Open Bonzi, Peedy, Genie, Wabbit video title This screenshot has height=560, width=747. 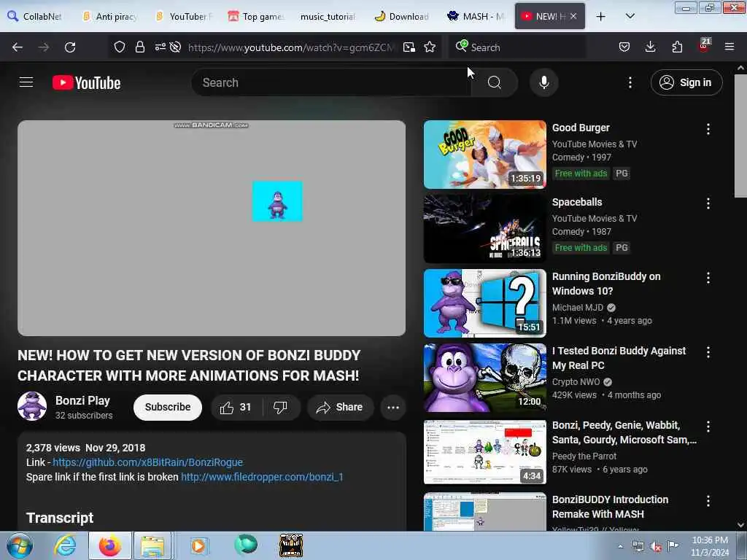pos(624,432)
